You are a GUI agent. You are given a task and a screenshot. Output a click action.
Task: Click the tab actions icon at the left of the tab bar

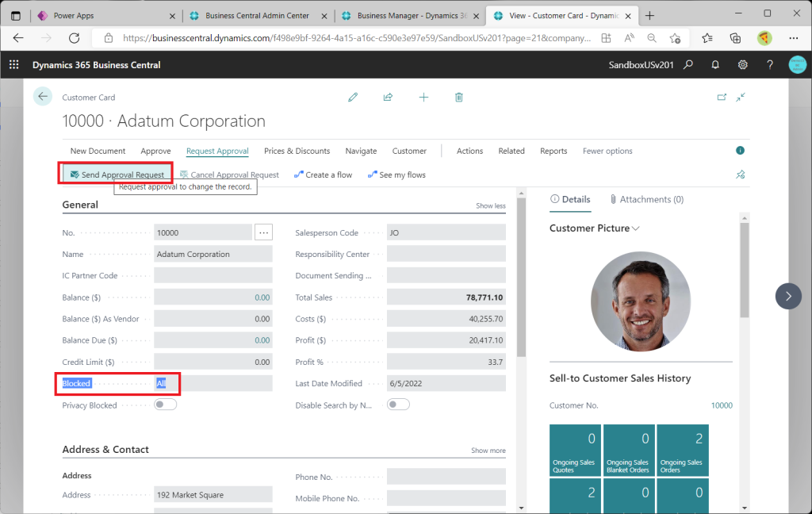pyautogui.click(x=16, y=16)
